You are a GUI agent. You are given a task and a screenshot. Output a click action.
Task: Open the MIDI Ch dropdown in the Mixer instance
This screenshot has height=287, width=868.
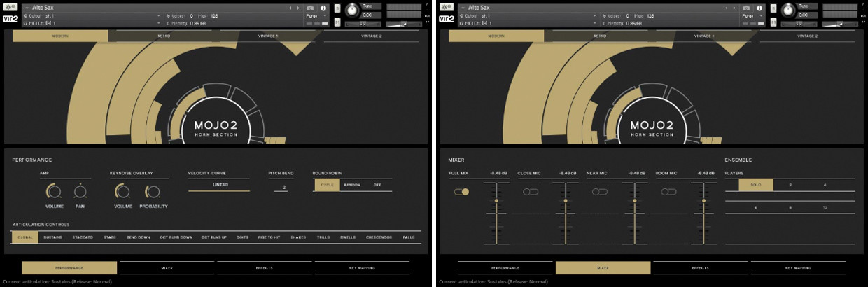[x=596, y=22]
